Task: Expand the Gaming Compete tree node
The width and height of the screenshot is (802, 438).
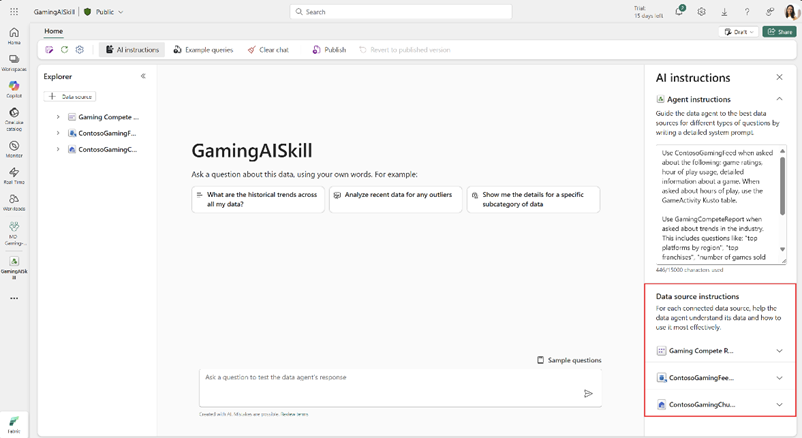Action: [x=58, y=117]
